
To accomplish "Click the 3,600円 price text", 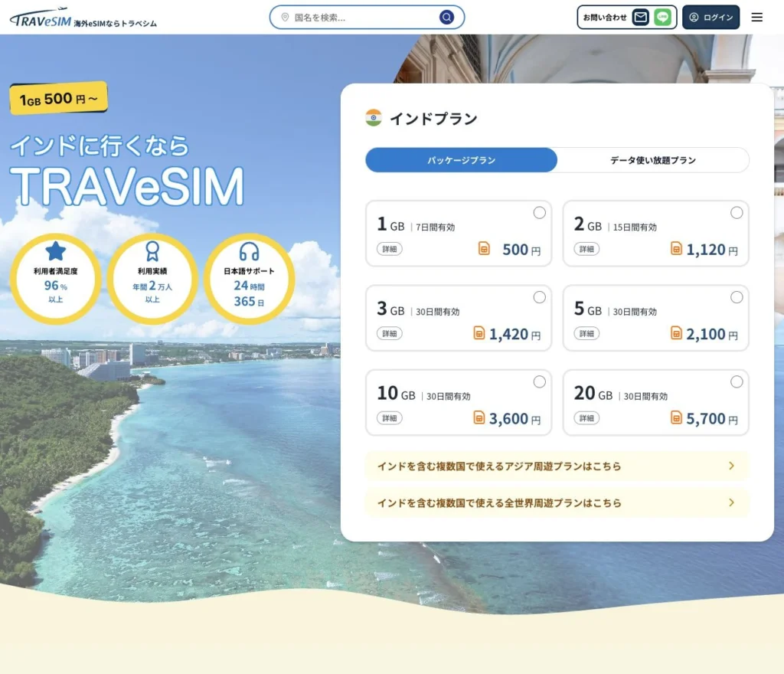I will click(515, 418).
